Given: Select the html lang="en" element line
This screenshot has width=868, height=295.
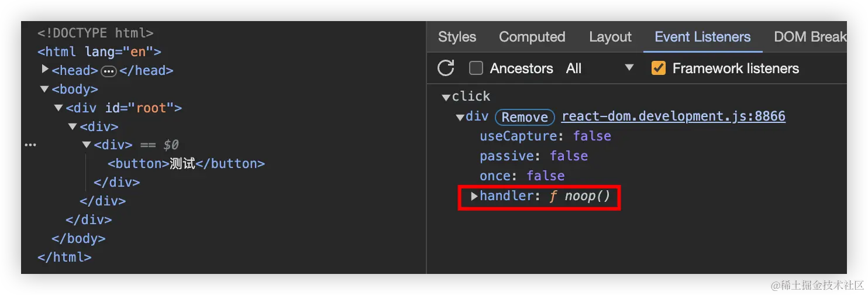Looking at the screenshot, I should (99, 52).
